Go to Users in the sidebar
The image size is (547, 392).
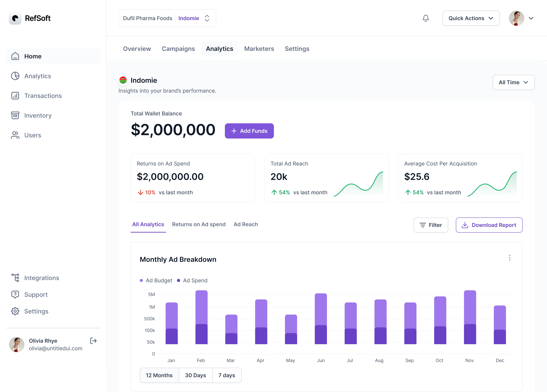pos(33,135)
